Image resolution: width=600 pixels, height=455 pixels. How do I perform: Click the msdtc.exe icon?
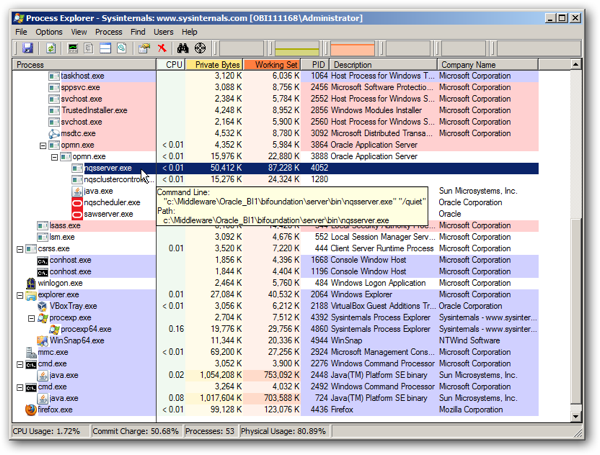pyautogui.click(x=54, y=134)
